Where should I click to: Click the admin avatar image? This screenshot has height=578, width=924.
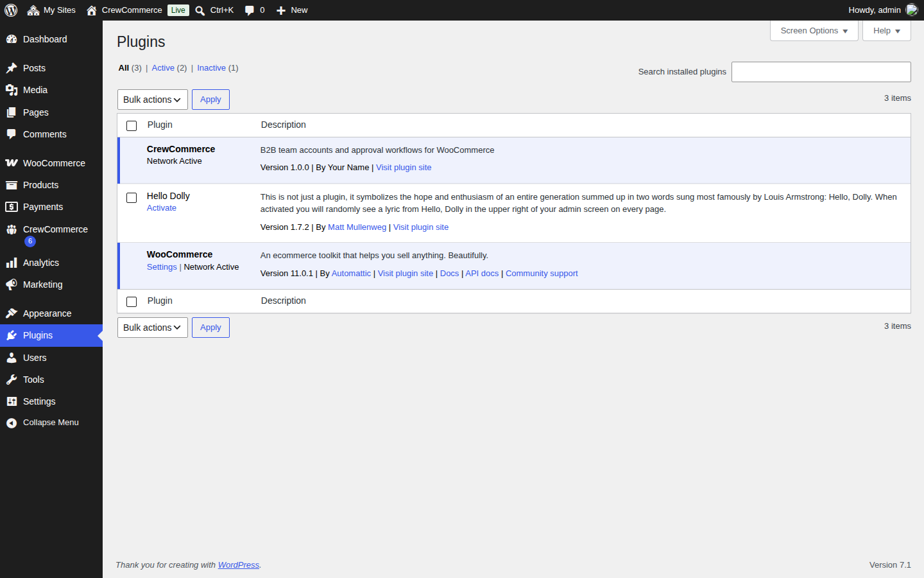pyautogui.click(x=912, y=10)
